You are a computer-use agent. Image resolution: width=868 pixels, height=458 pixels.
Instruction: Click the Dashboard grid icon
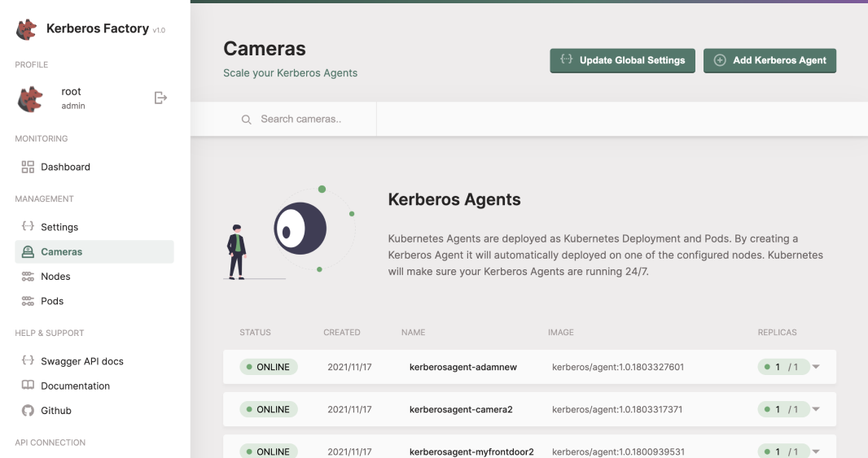28,167
